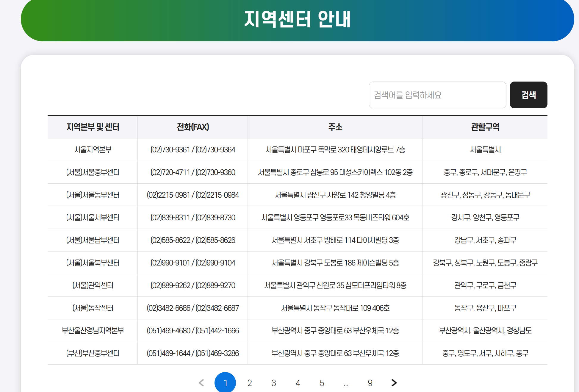Click the 검색어를 입력하세요 search field
579x392 pixels.
[x=437, y=95]
